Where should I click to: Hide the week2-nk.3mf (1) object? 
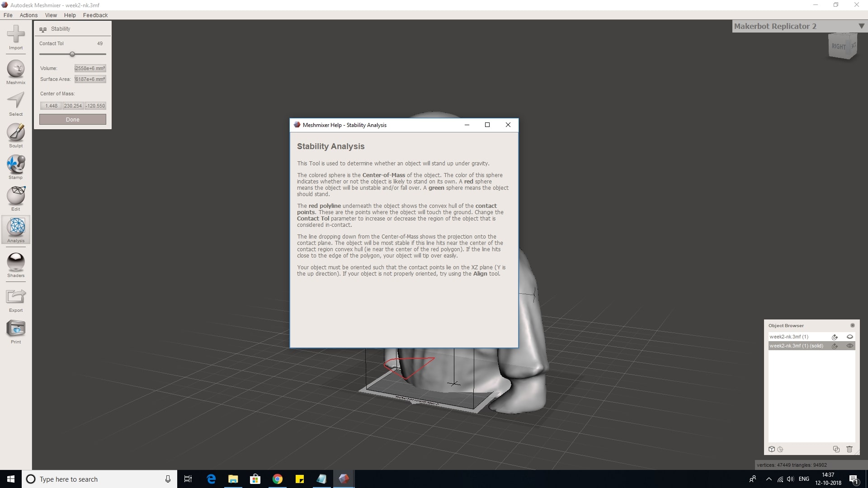pos(849,337)
